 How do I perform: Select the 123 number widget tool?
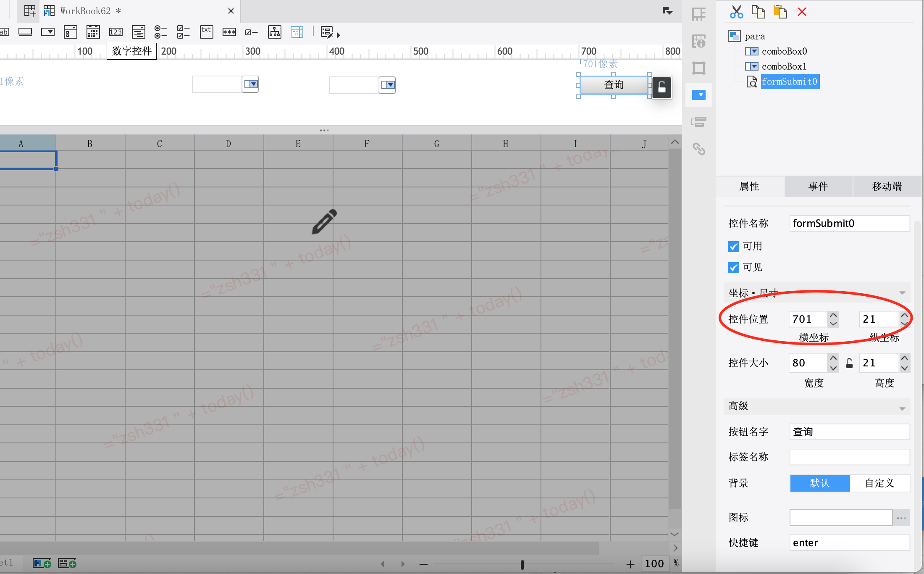pos(115,32)
